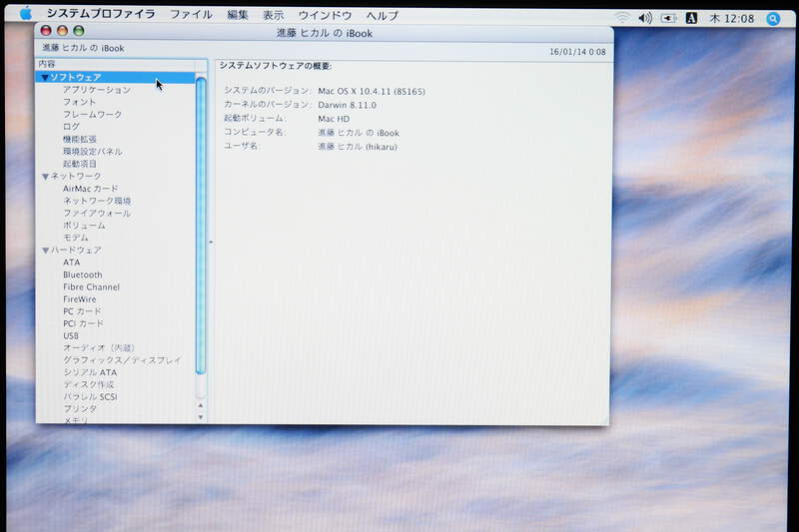Select プリンタ in the hardware list

[x=80, y=409]
